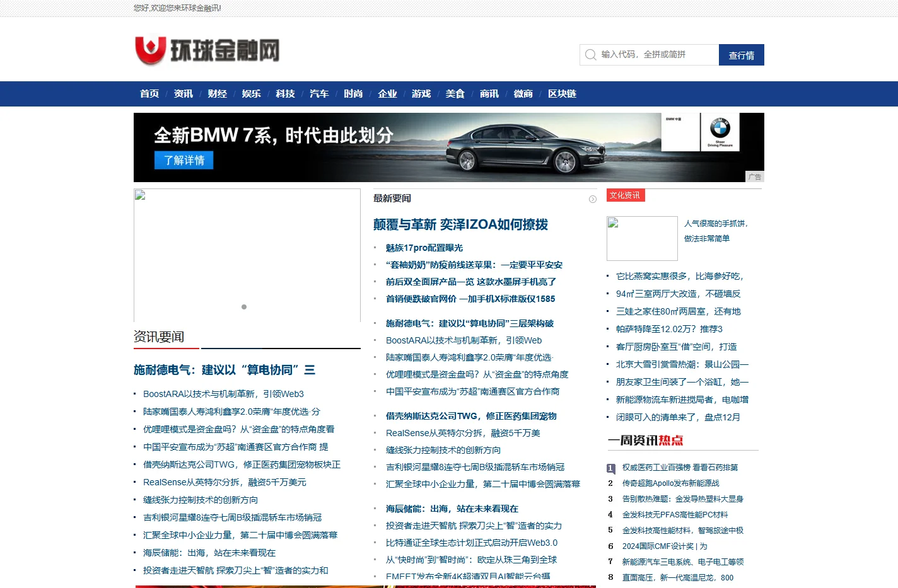Click the carousel indicator dot
The height and width of the screenshot is (588, 898).
(x=244, y=307)
